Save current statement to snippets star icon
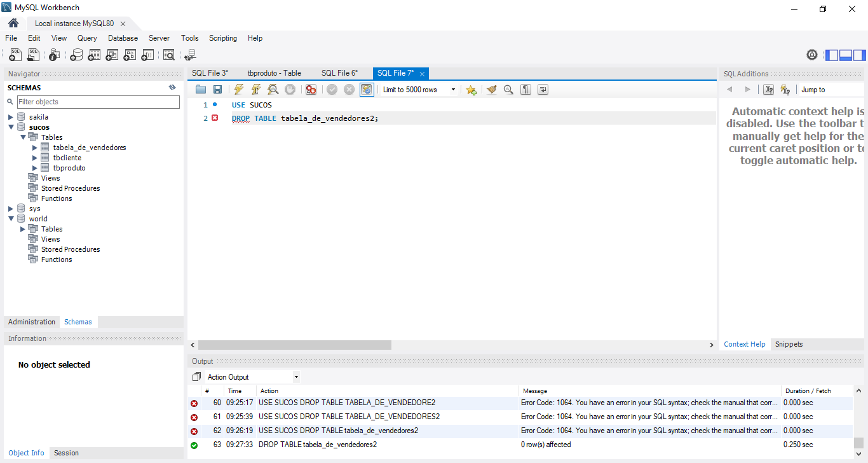Viewport: 868px width, 463px height. (x=471, y=90)
